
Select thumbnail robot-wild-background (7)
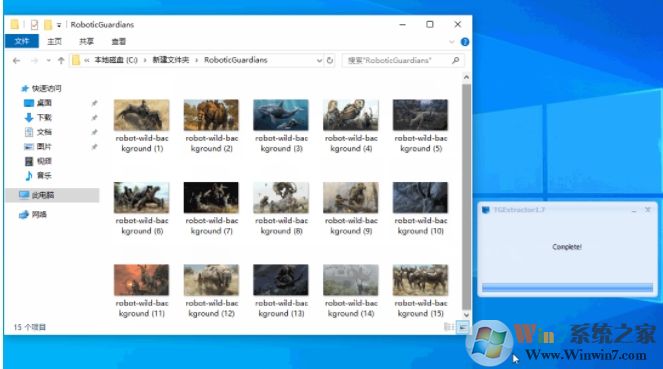click(211, 197)
